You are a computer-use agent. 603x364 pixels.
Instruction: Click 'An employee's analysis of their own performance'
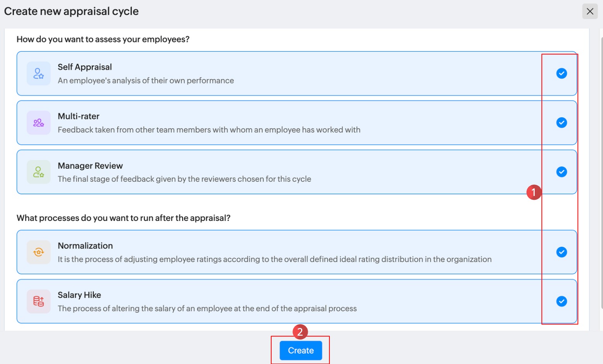pos(146,80)
